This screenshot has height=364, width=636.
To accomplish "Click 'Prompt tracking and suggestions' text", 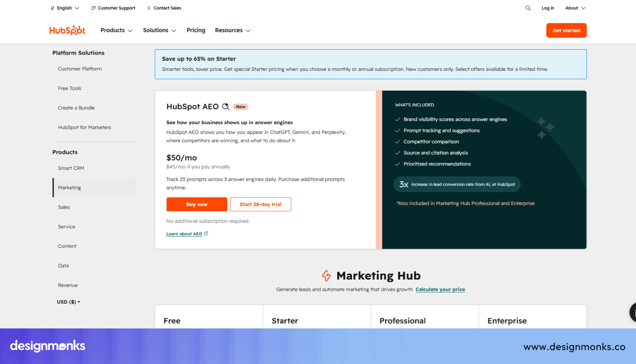I will [x=441, y=131].
